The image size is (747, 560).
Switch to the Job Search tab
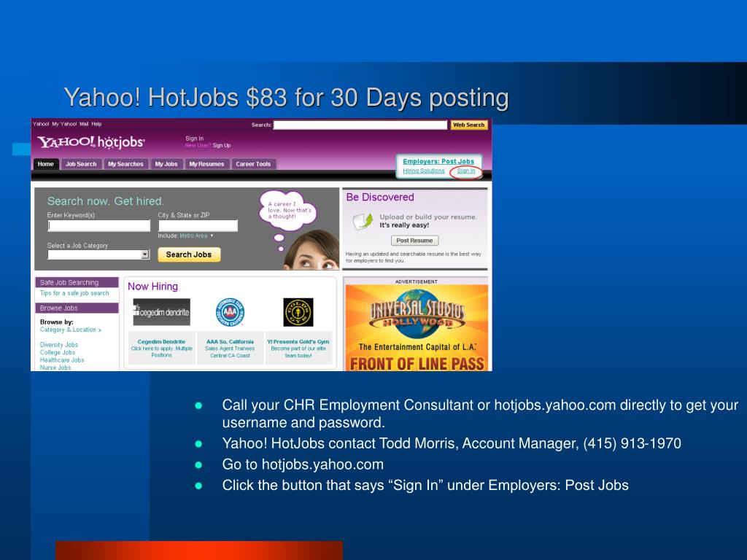pos(80,164)
